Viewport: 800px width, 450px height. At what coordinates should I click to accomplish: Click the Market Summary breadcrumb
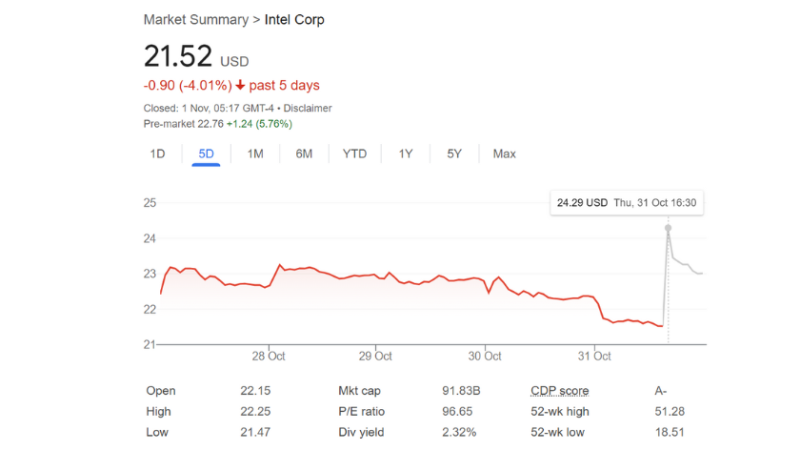[x=198, y=20]
